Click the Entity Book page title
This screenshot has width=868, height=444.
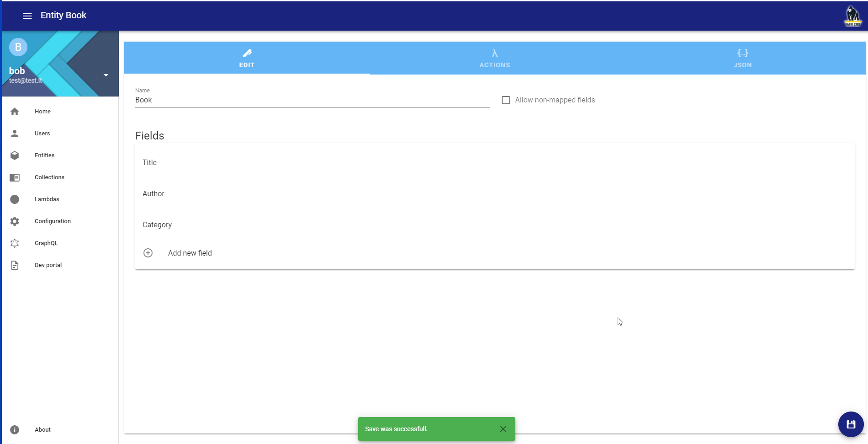(x=64, y=16)
